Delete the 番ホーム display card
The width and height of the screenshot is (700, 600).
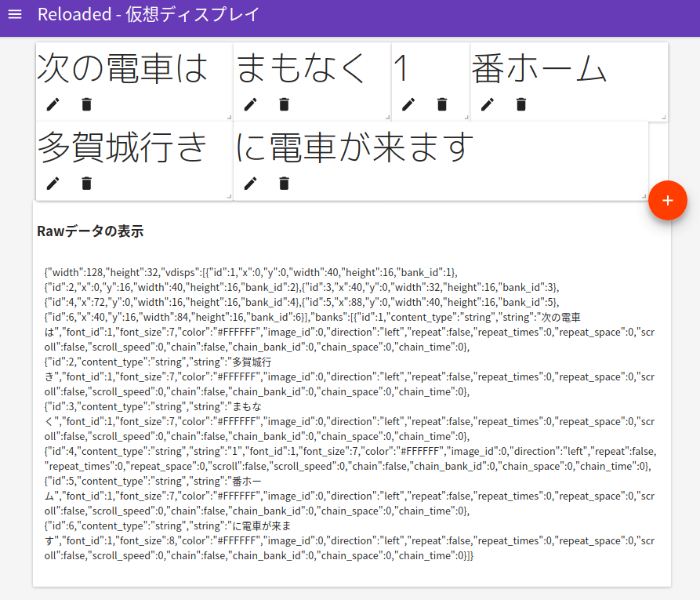tap(521, 104)
